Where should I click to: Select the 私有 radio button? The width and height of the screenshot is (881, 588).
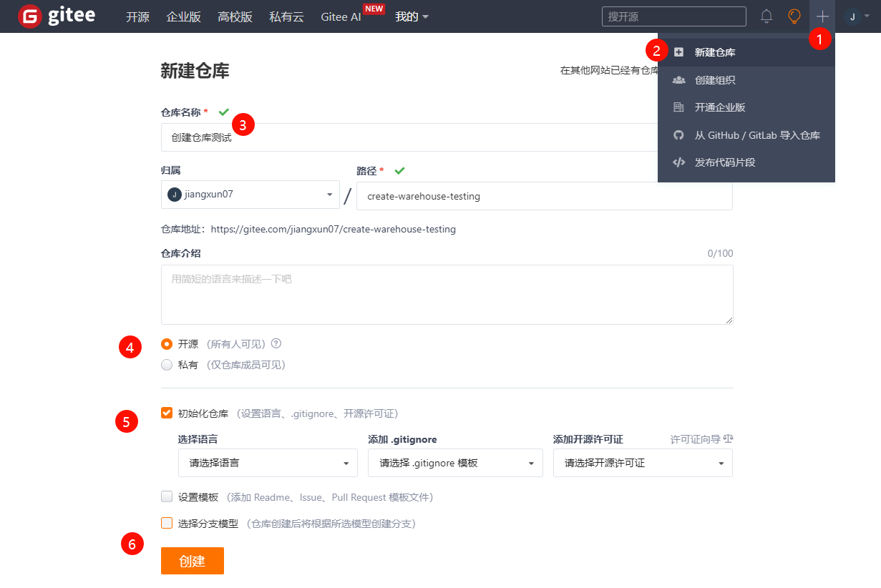coord(166,365)
